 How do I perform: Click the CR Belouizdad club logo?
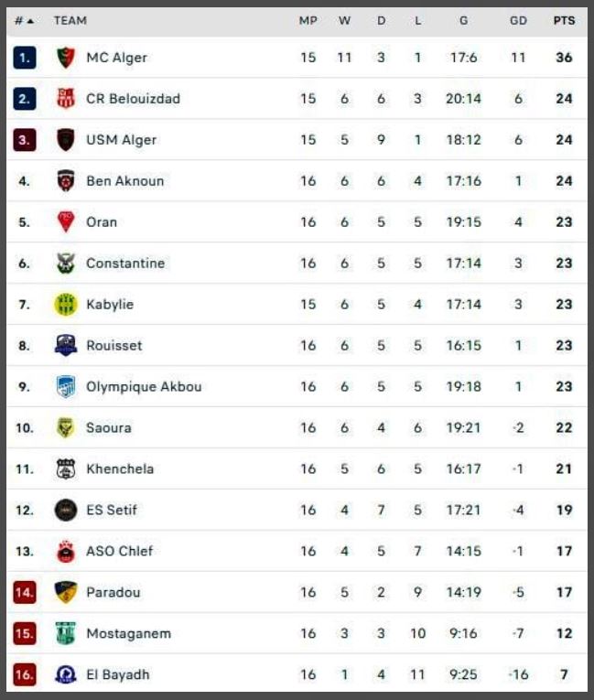coord(65,99)
